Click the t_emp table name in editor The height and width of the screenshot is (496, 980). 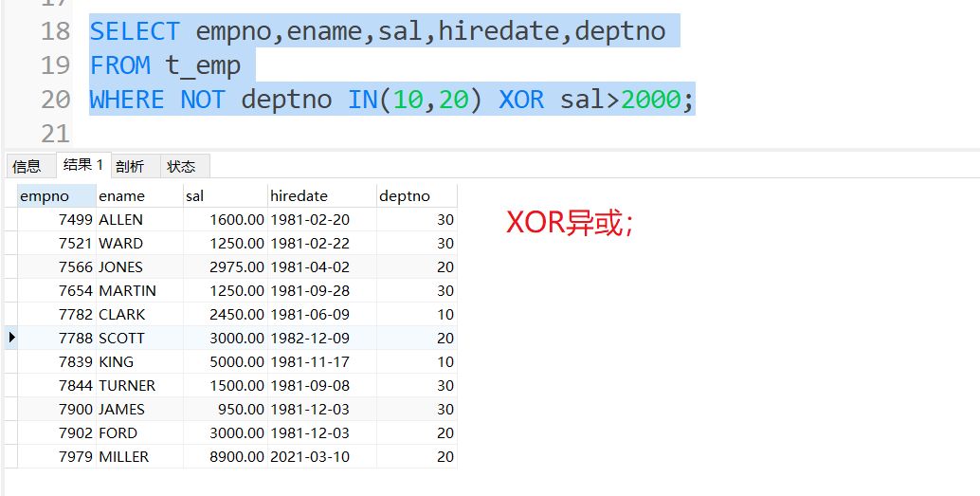[x=203, y=65]
